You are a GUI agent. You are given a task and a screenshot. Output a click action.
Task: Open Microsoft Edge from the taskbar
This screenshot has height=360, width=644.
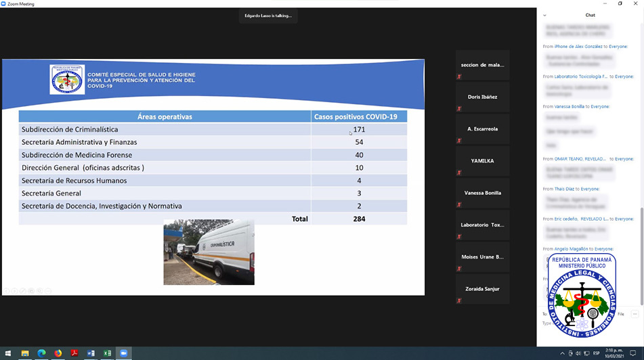pyautogui.click(x=41, y=353)
